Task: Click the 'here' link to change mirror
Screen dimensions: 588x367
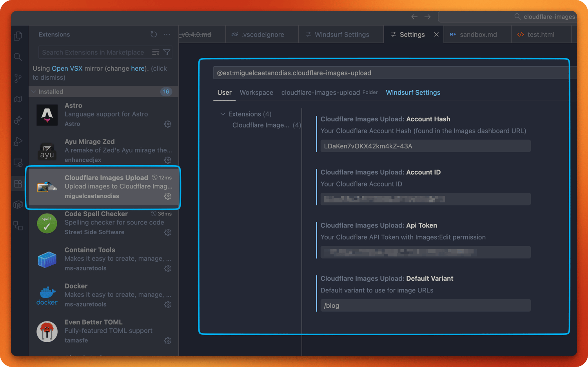Action: (x=138, y=68)
